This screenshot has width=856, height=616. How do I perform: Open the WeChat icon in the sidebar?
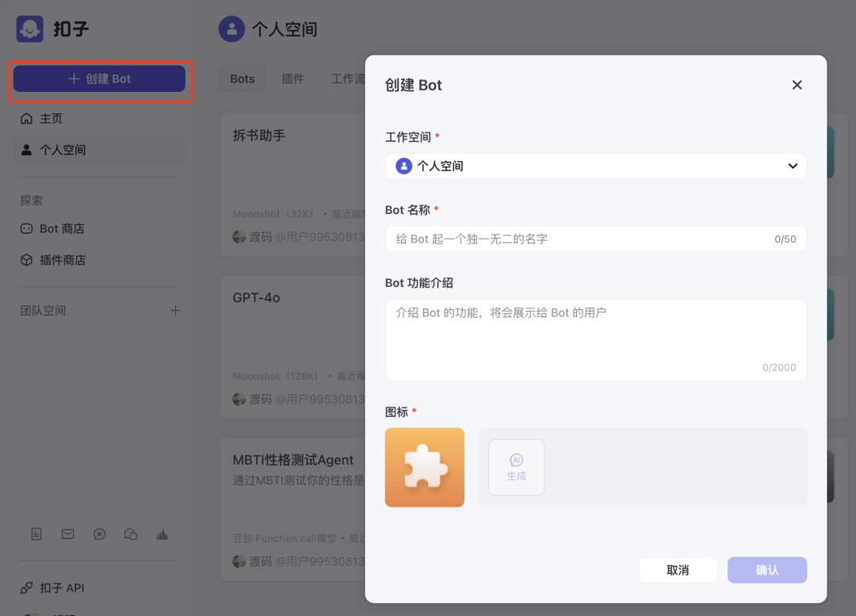(x=131, y=534)
